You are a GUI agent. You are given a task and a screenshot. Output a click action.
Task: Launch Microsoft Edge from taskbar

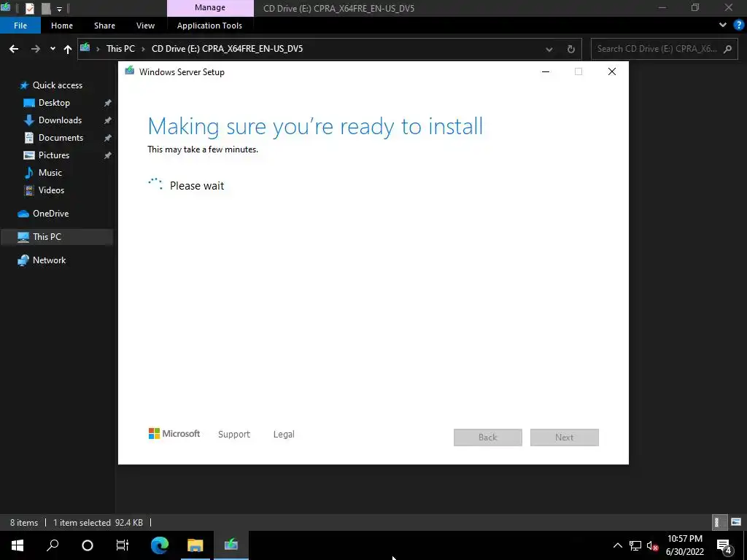pos(160,545)
